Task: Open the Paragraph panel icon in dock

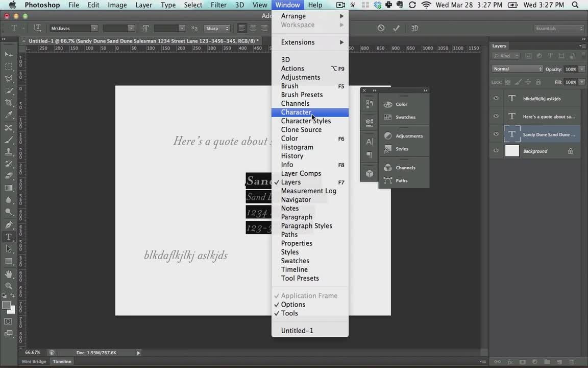Action: pyautogui.click(x=370, y=155)
